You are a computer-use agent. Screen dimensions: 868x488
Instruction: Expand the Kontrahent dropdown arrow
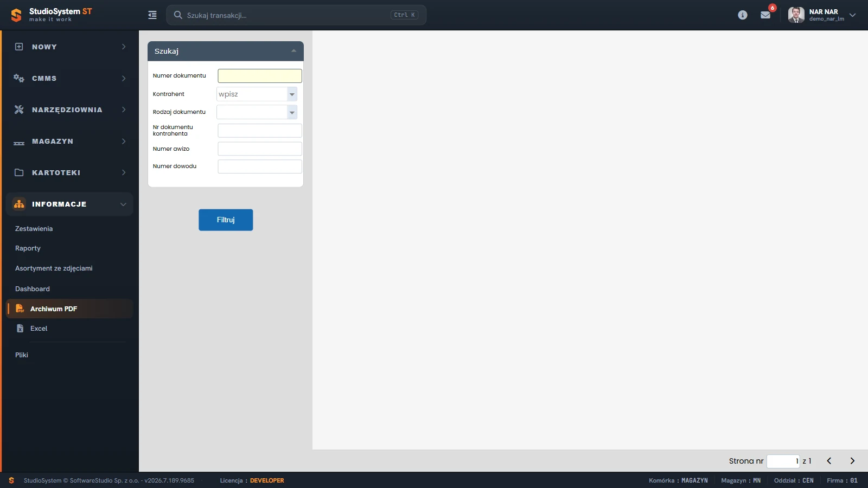pyautogui.click(x=292, y=94)
